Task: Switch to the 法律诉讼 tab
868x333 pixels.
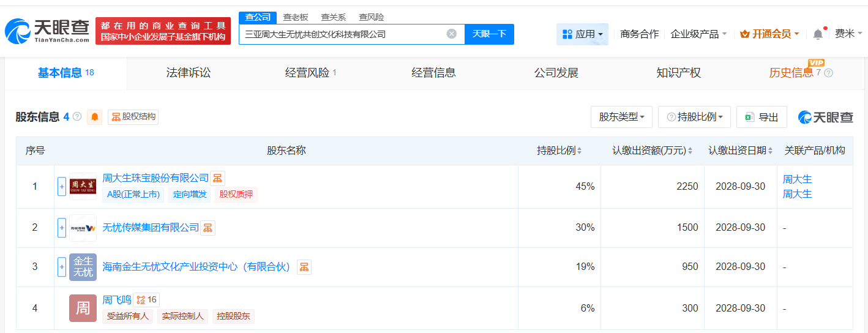Action: pos(189,73)
